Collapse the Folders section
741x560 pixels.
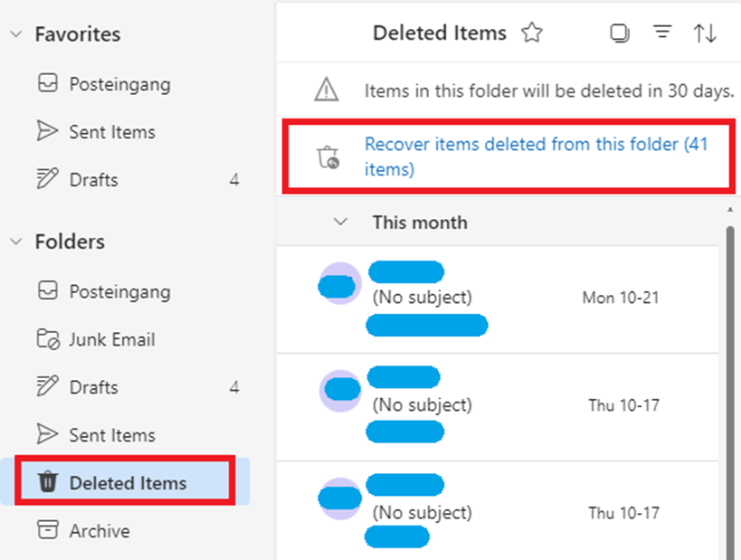pyautogui.click(x=15, y=242)
